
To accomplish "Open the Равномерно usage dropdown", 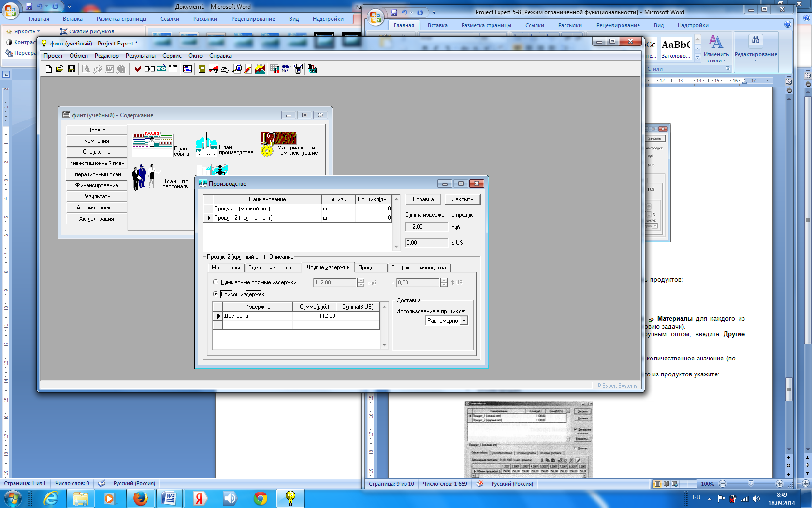I will click(464, 321).
